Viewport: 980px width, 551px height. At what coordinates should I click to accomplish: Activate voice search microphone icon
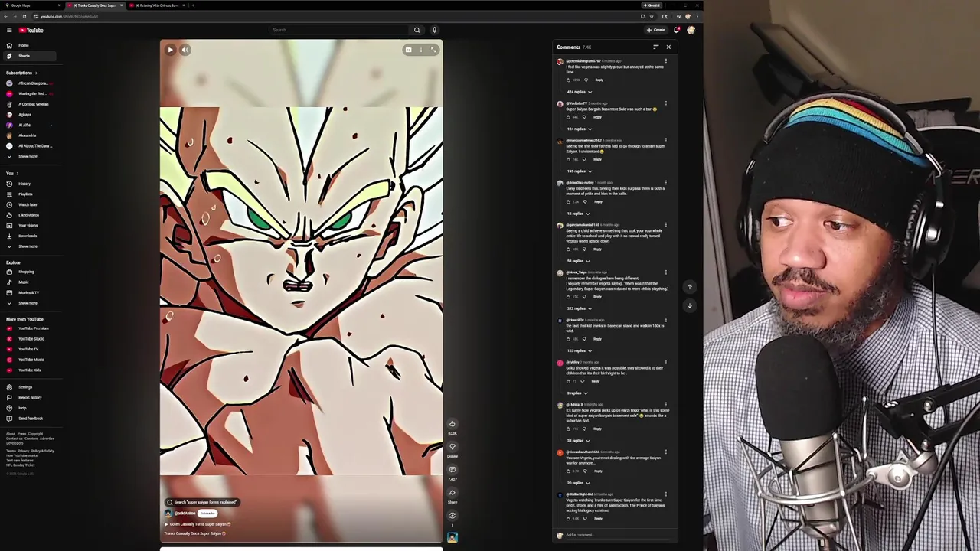point(434,30)
